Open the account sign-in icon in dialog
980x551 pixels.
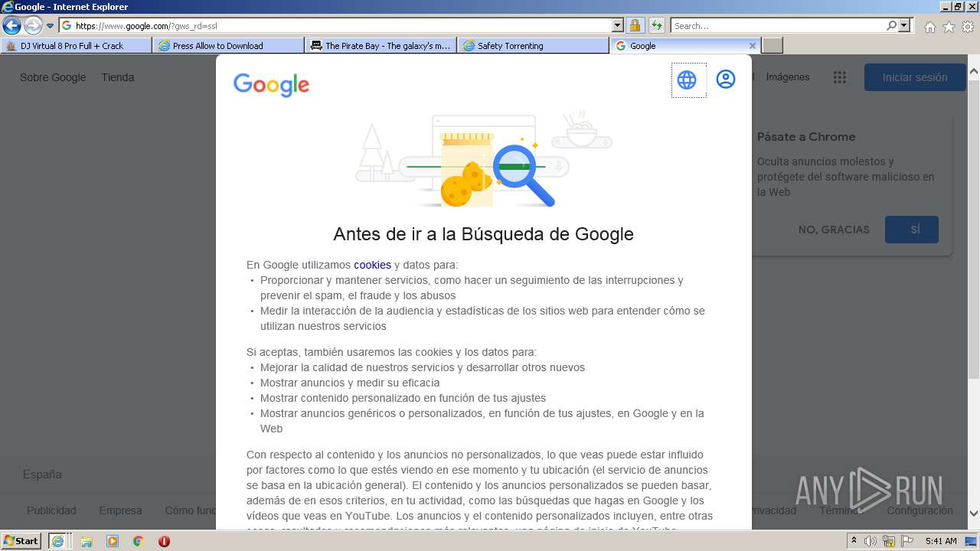pyautogui.click(x=726, y=79)
